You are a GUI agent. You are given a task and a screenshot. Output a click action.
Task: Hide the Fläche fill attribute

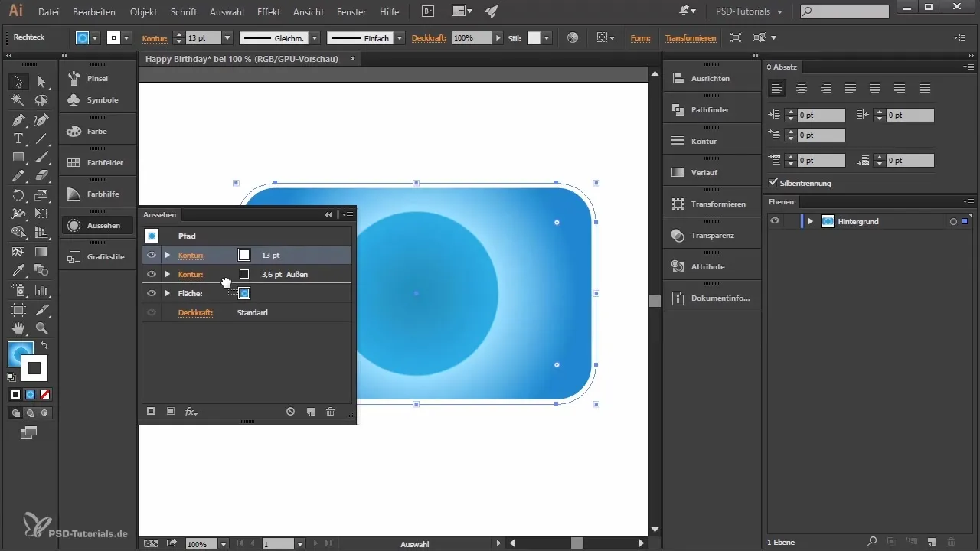(x=152, y=293)
